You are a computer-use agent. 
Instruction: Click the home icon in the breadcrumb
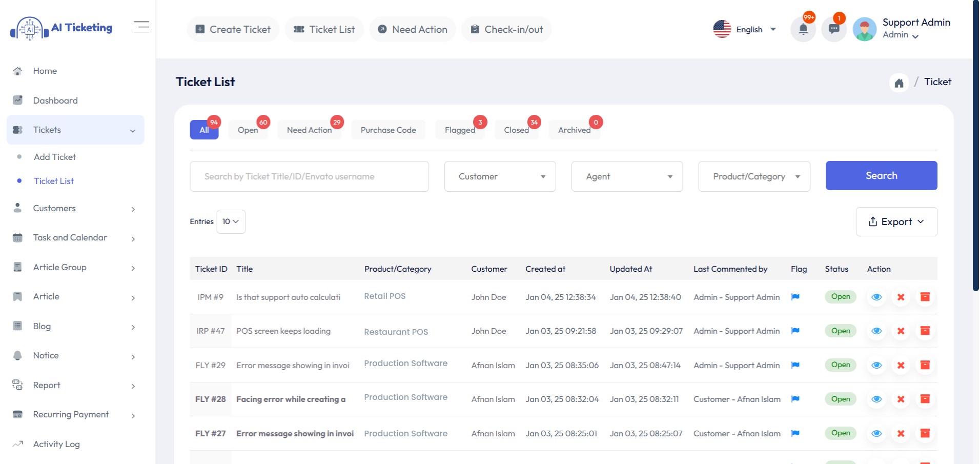[x=899, y=82]
